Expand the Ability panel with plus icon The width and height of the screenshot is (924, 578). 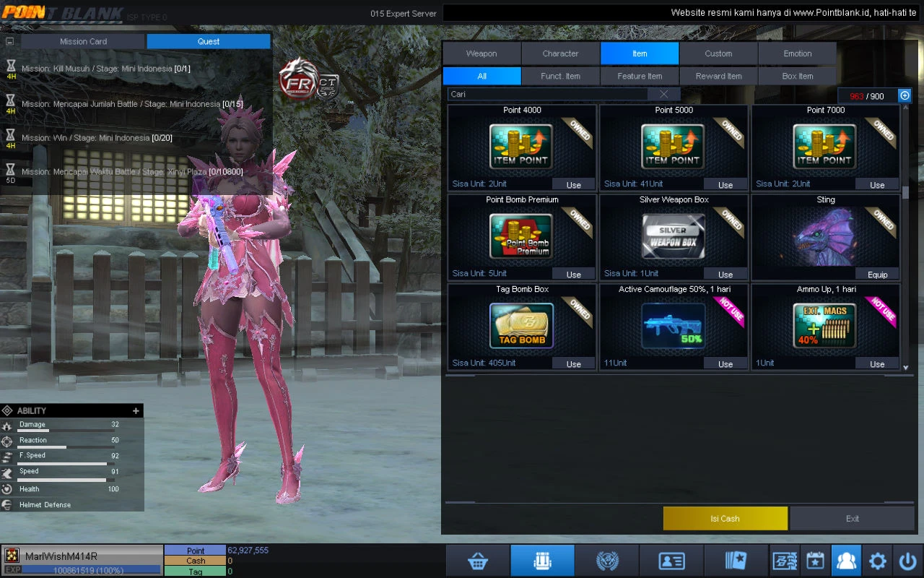click(x=136, y=411)
